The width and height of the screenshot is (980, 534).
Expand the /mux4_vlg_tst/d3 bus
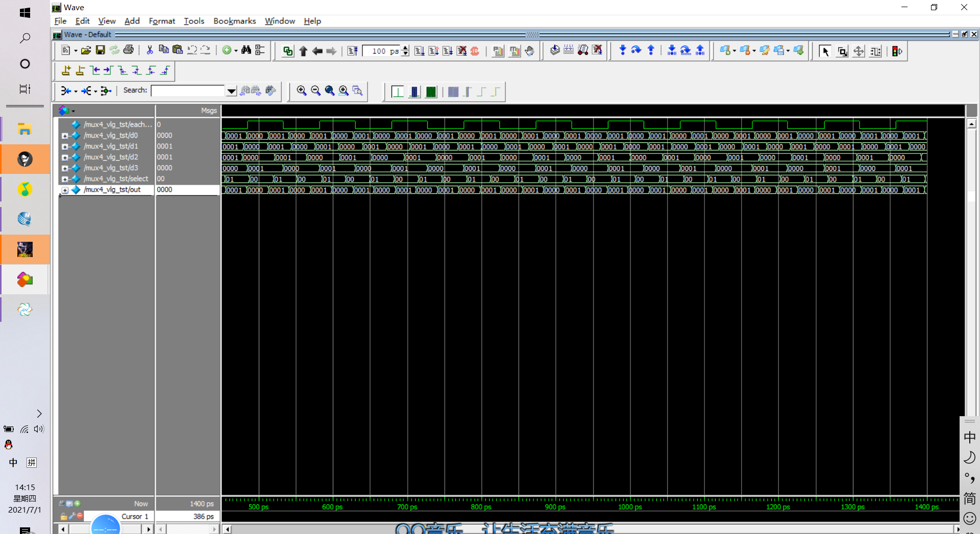click(x=65, y=168)
